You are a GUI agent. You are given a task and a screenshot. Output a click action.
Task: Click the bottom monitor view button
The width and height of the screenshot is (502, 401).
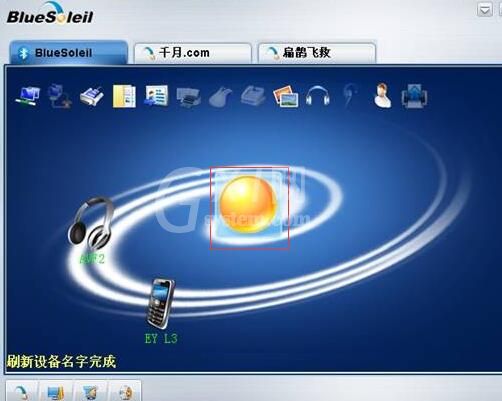(x=55, y=392)
